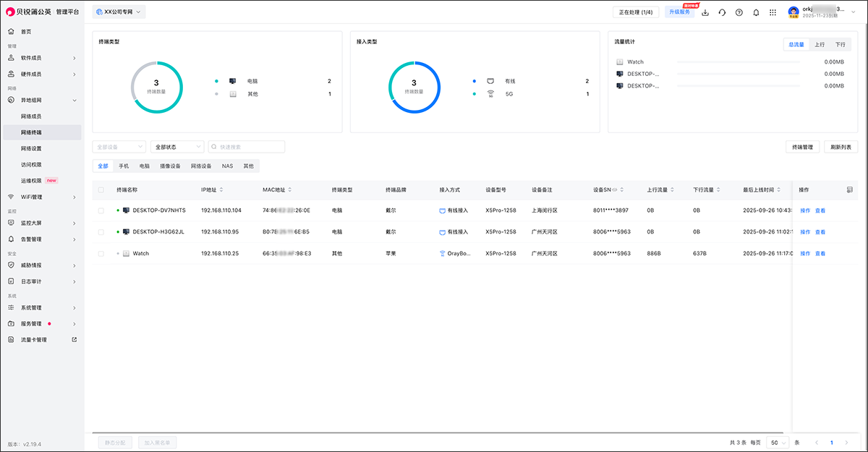Tick the Watch row checkbox
This screenshot has height=452, width=868.
point(101,254)
